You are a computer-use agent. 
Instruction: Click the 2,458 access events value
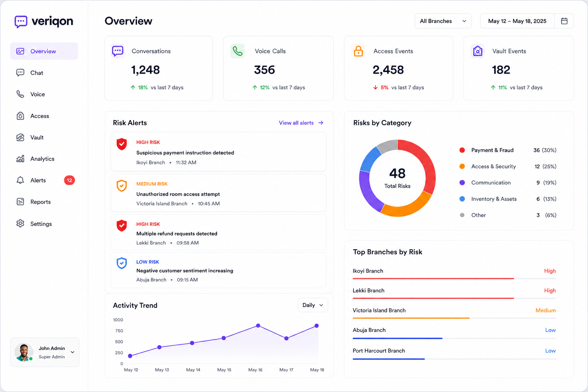[388, 70]
